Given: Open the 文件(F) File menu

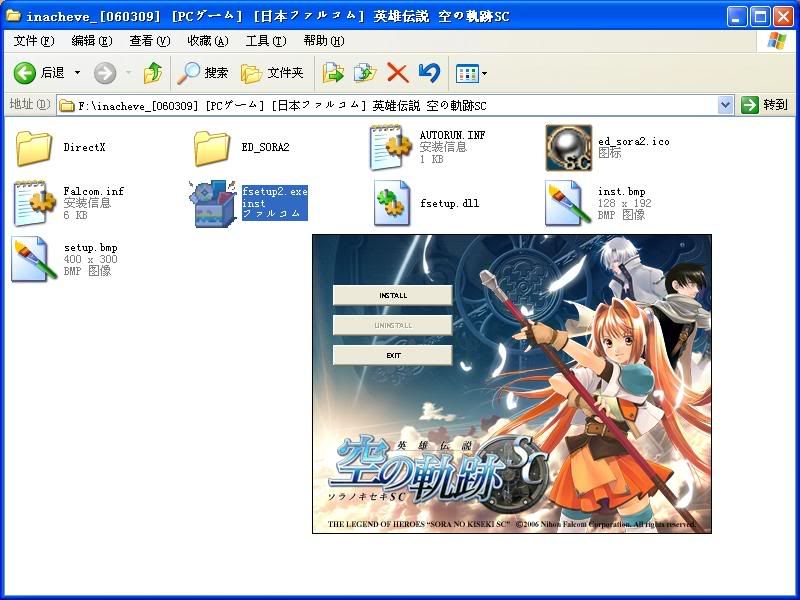Looking at the screenshot, I should 34,41.
